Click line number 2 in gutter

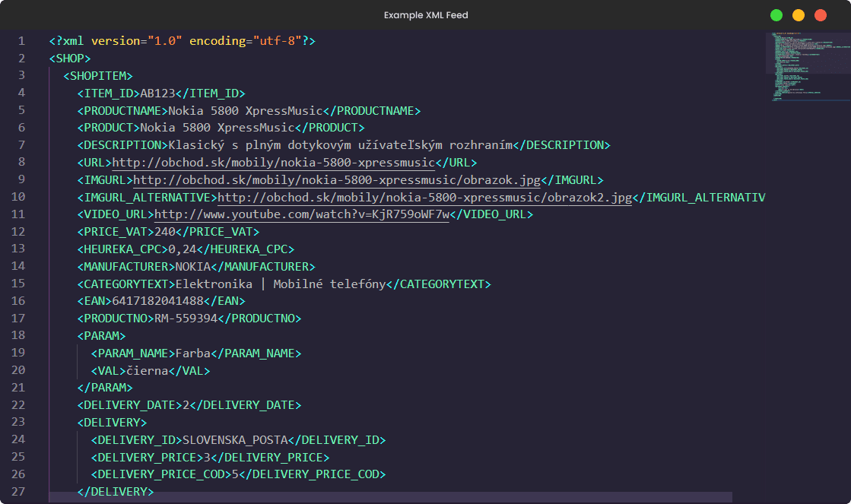[x=21, y=58]
